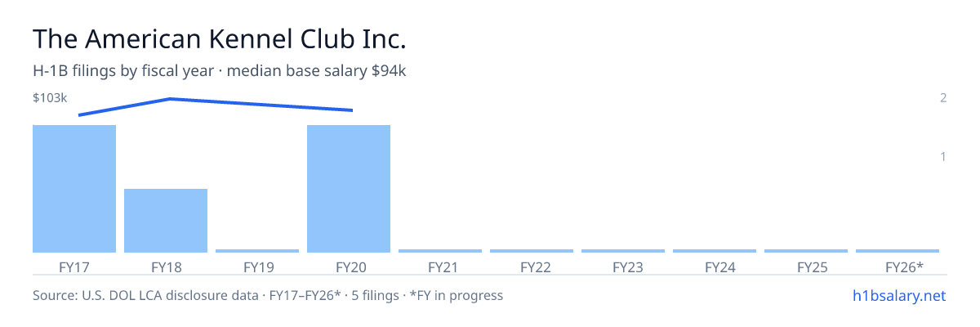Click the $103k salary axis label
Viewport: 980px width, 327px height.
[x=50, y=98]
